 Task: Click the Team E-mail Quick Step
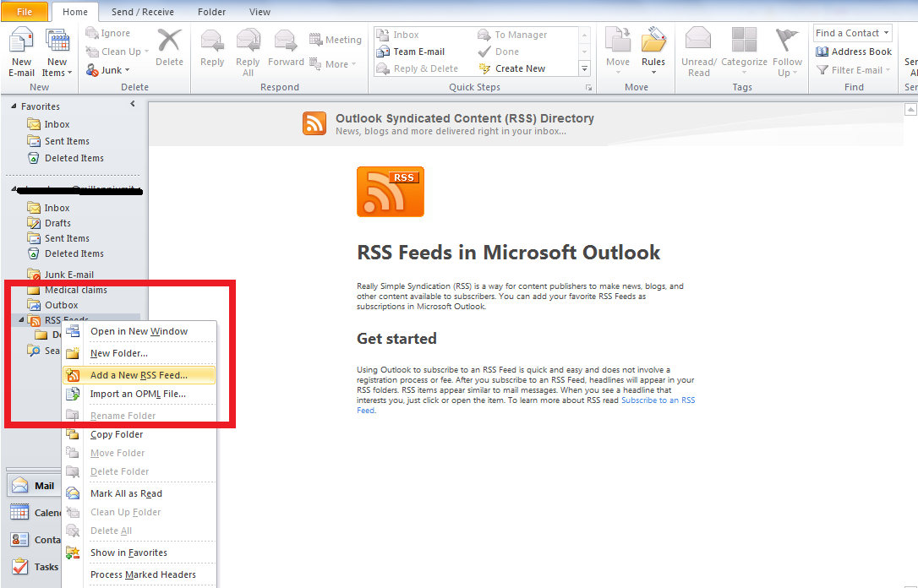pyautogui.click(x=414, y=51)
